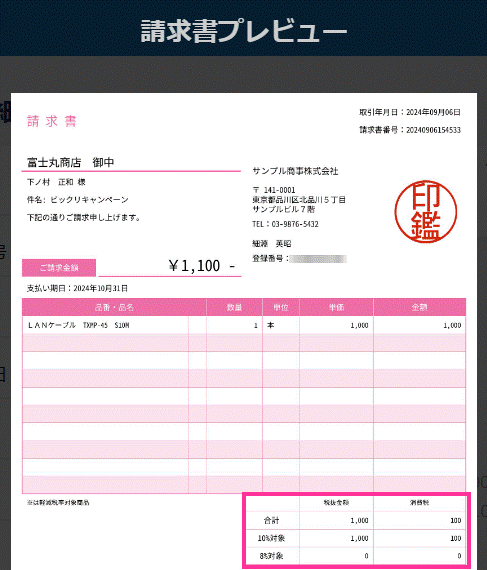
Task: Click the 8%対象 row in tax summary
Action: [x=356, y=556]
